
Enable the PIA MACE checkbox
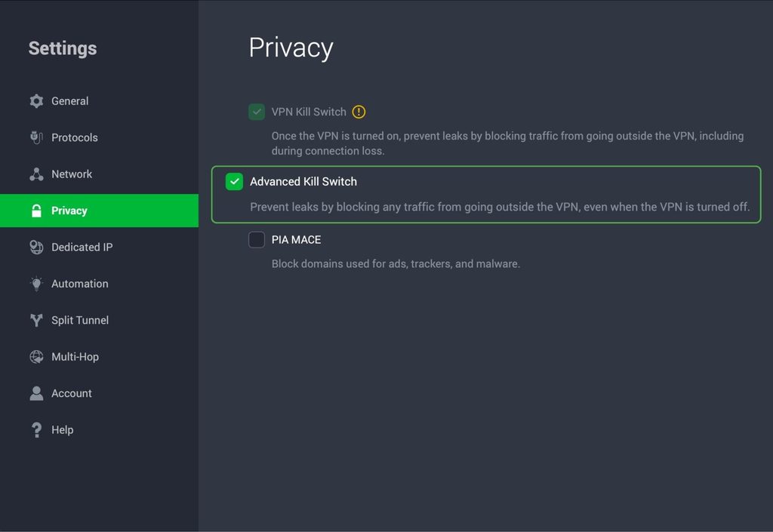pos(257,239)
